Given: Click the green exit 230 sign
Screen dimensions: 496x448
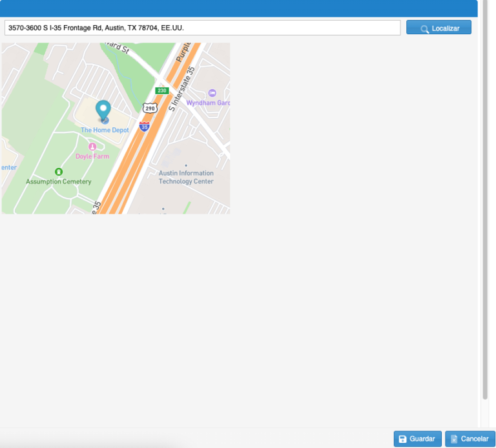Looking at the screenshot, I should pos(161,90).
